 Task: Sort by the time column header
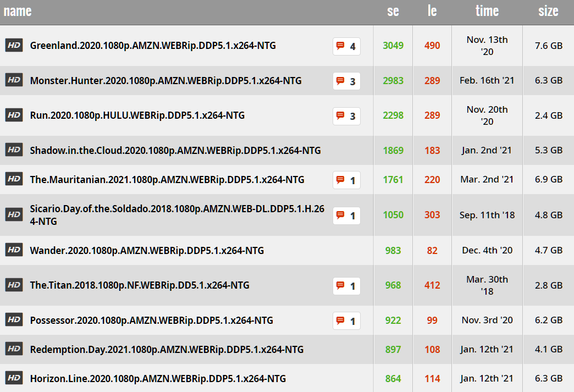coord(487,11)
